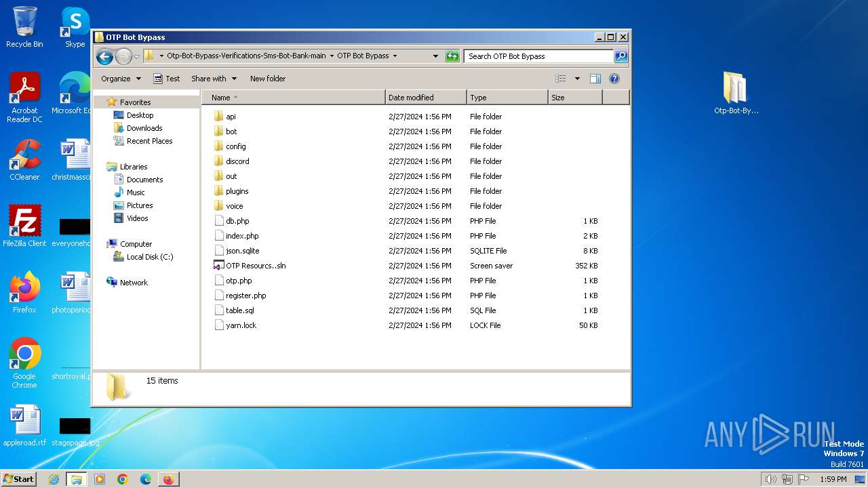Viewport: 868px width, 488px height.
Task: Select the voice folder
Action: (x=234, y=206)
